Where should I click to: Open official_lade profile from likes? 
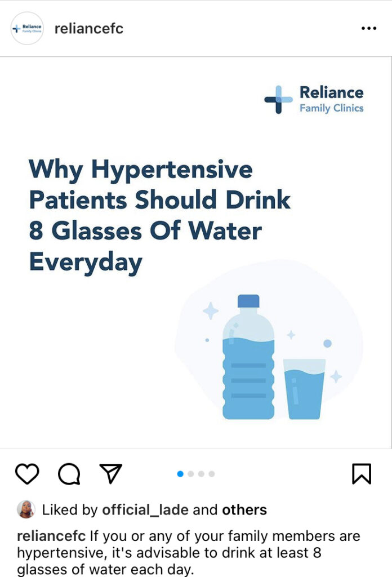[x=145, y=510]
